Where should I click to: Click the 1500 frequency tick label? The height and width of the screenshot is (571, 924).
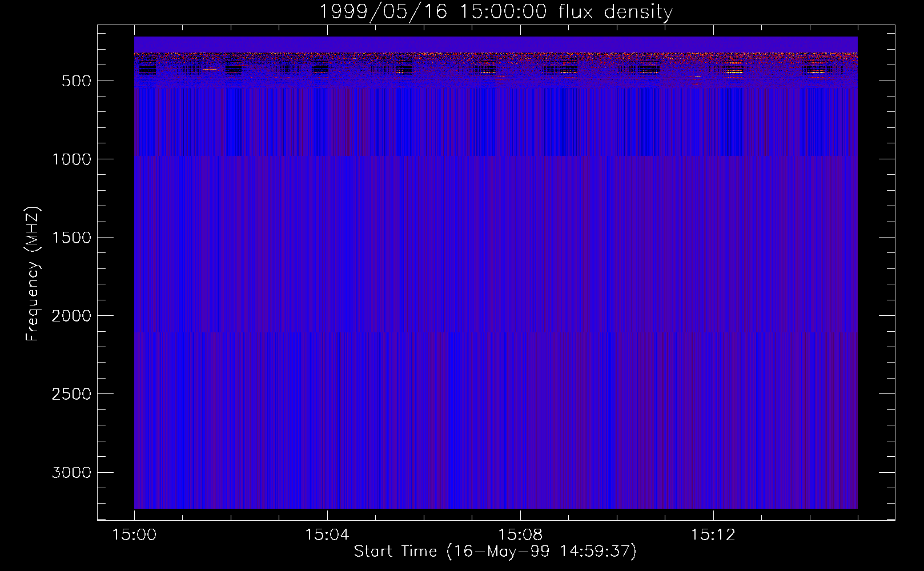coord(71,238)
